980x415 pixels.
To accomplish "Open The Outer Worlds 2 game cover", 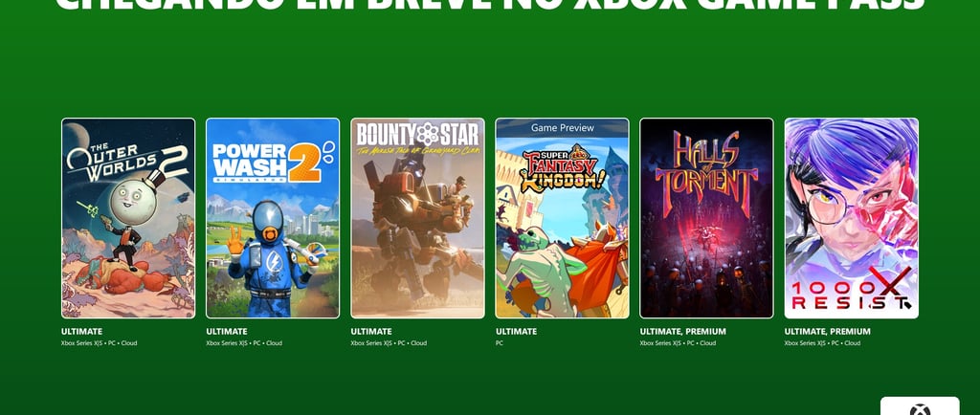I will (128, 218).
